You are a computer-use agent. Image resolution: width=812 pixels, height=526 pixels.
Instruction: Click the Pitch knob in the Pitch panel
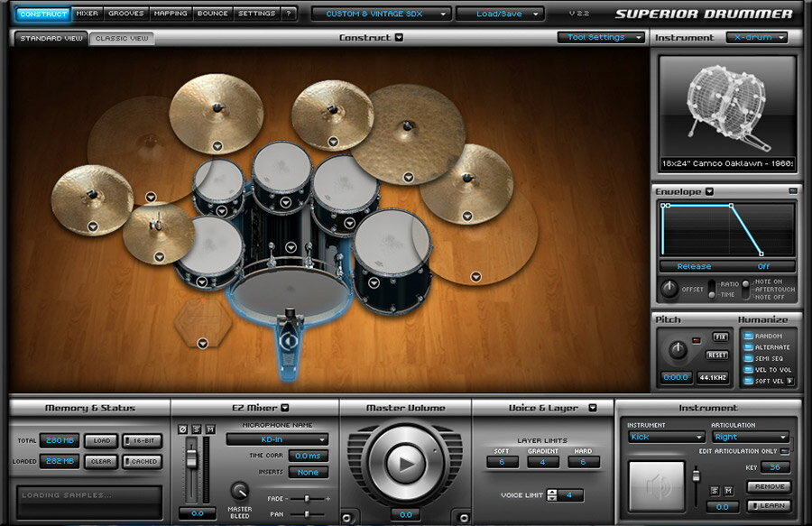(678, 352)
